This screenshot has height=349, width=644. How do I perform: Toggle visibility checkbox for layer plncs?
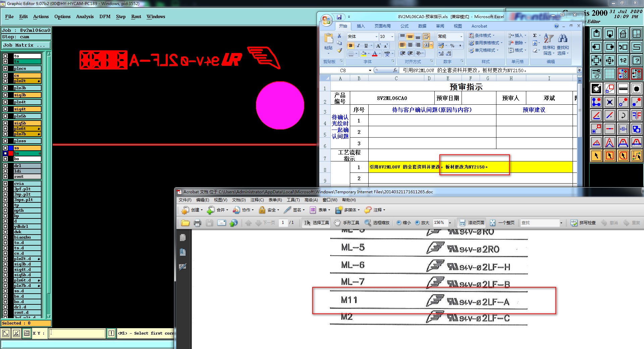[5, 68]
